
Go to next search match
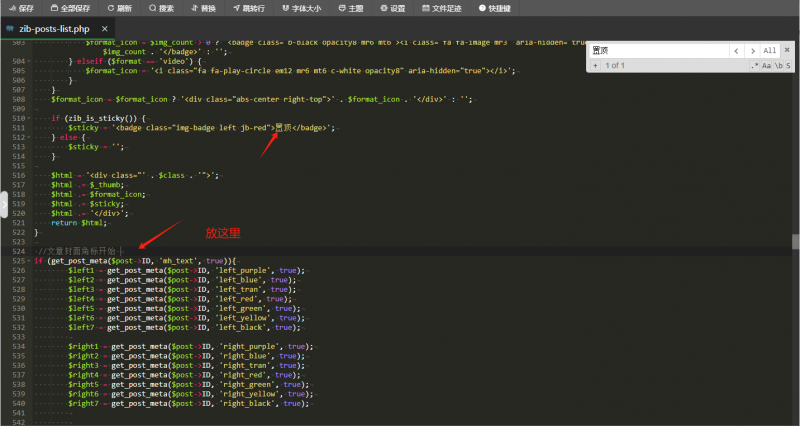click(x=753, y=50)
